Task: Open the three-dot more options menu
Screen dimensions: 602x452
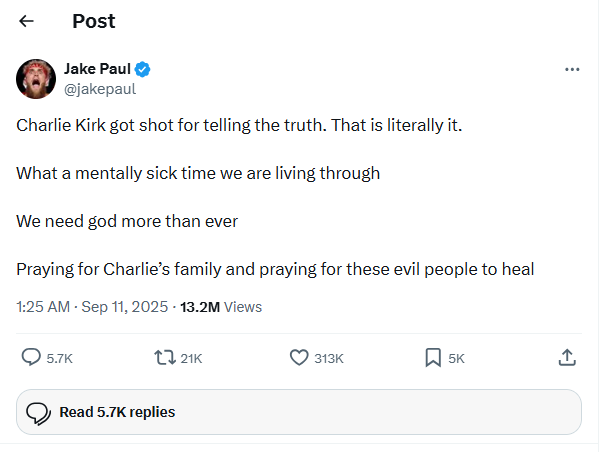Action: click(572, 70)
